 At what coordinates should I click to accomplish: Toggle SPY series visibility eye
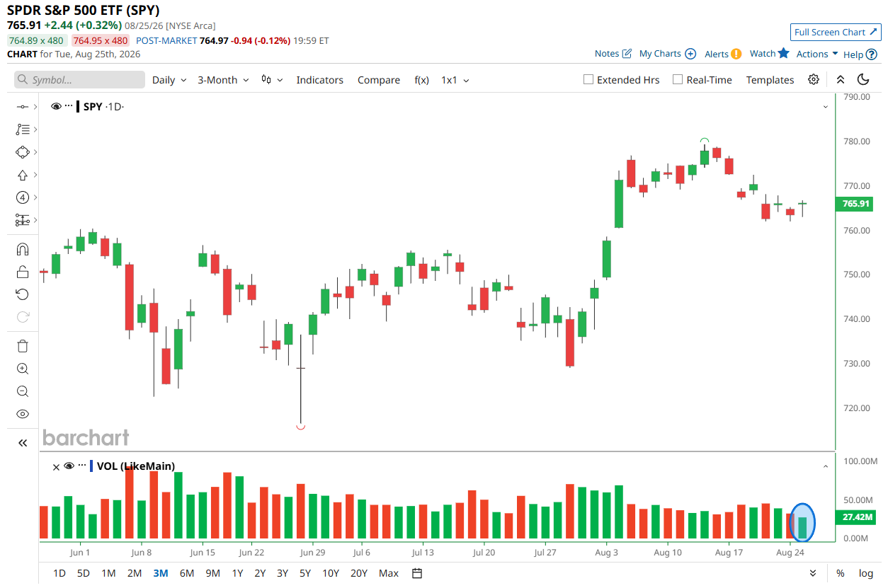pos(57,107)
